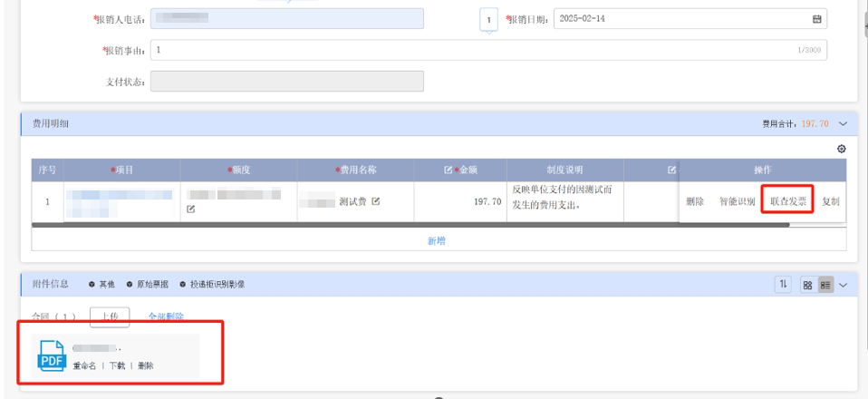Collapse the 附件信息 section
This screenshot has width=868, height=399.
point(843,286)
